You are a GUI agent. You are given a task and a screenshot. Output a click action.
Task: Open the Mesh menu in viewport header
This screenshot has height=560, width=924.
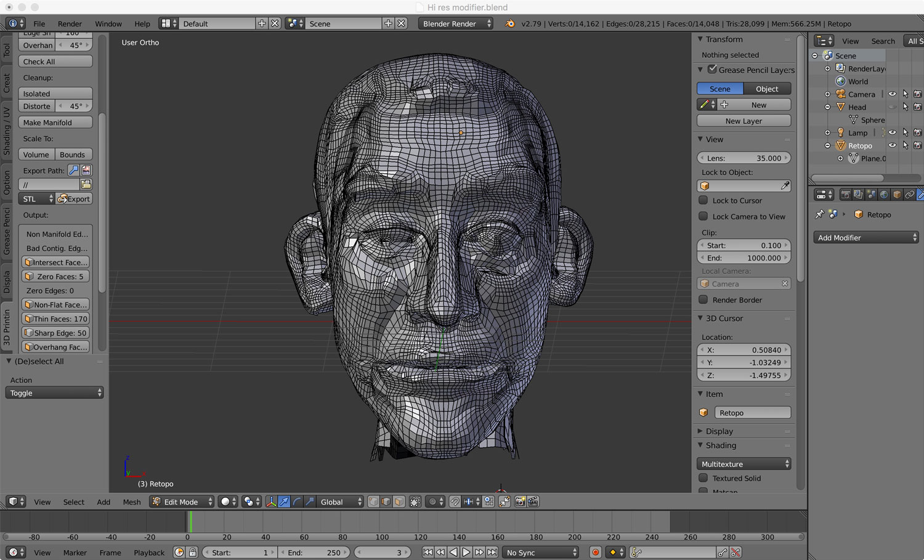[131, 502]
